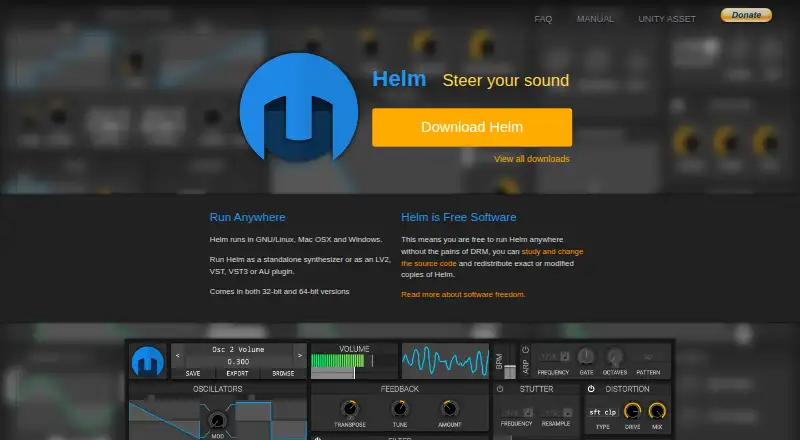800x440 pixels.
Task: Click the large blue Helm logo
Action: coord(298,107)
